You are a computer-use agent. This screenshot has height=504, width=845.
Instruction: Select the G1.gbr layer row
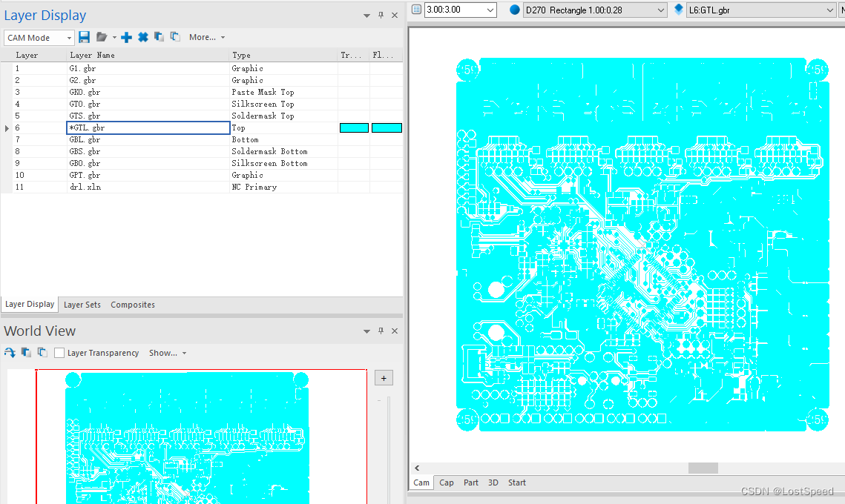click(202, 68)
